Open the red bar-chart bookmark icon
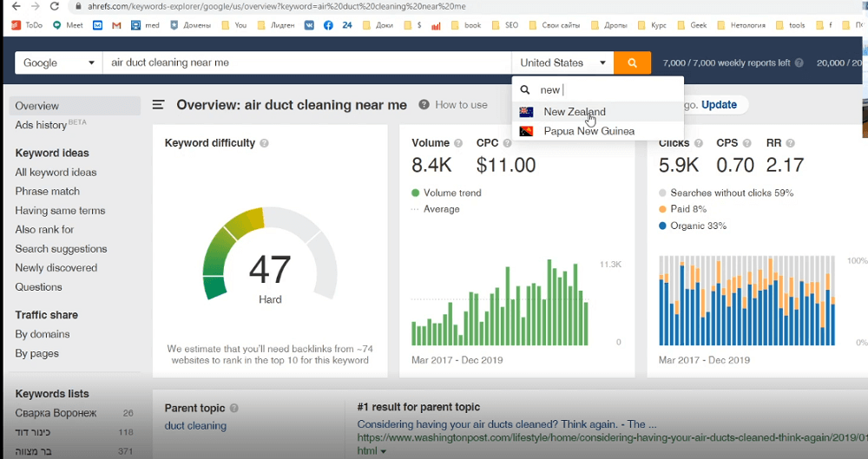The height and width of the screenshot is (459, 868). point(437,25)
